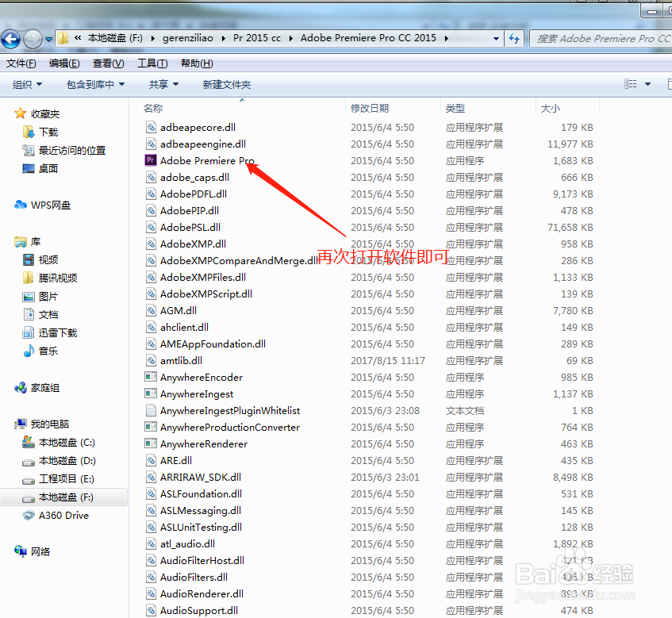The width and height of the screenshot is (672, 618).
Task: Open the 音乐 library
Action: tap(48, 351)
